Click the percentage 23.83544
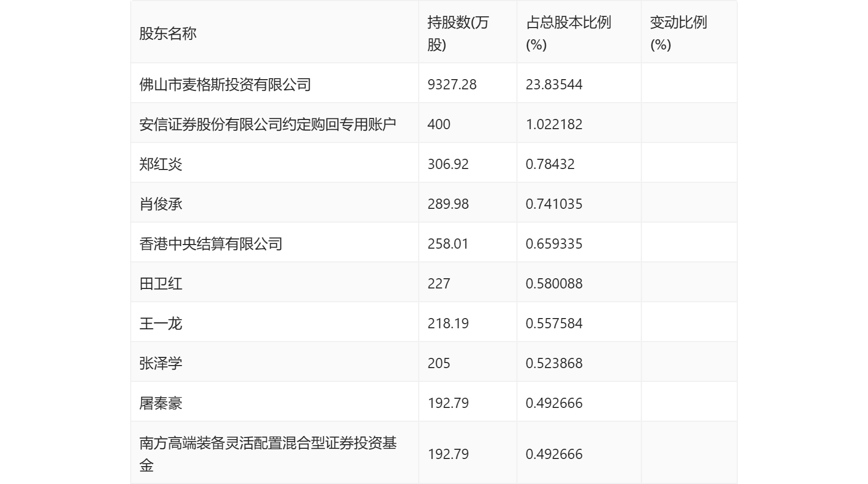The height and width of the screenshot is (484, 868). 554,84
